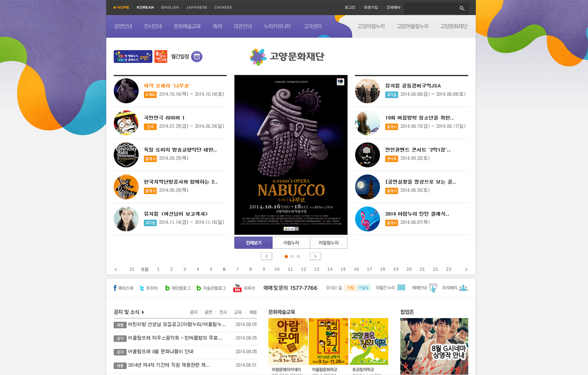Image resolution: width=588 pixels, height=375 pixels.
Task: Select the first carousel dot
Action: point(286,257)
